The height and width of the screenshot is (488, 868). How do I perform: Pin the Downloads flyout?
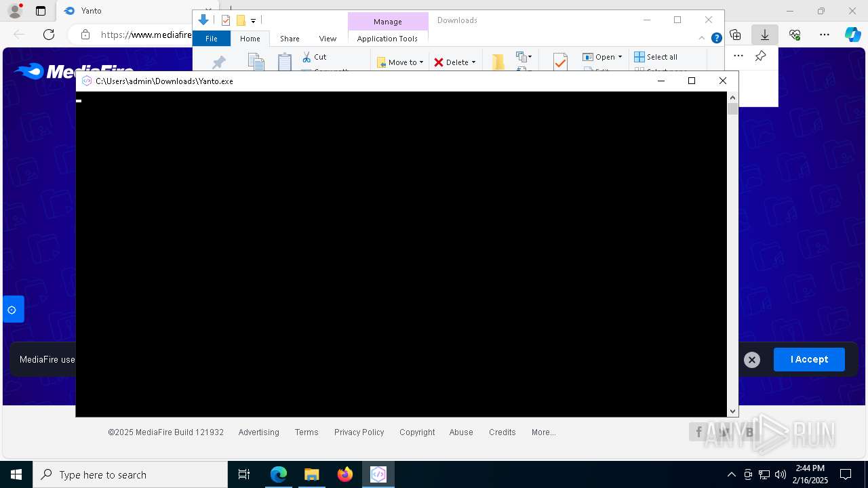tap(761, 56)
